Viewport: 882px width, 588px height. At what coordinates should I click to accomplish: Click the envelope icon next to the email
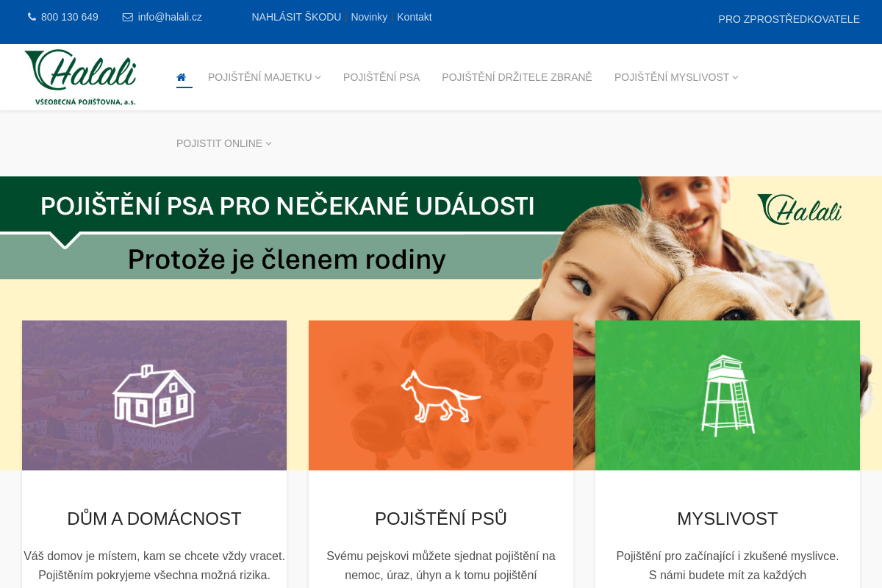[126, 16]
